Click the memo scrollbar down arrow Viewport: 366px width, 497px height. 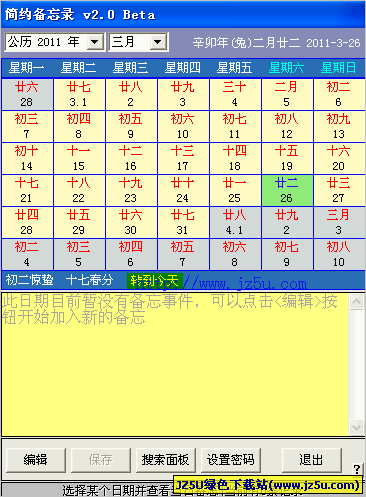(x=356, y=427)
